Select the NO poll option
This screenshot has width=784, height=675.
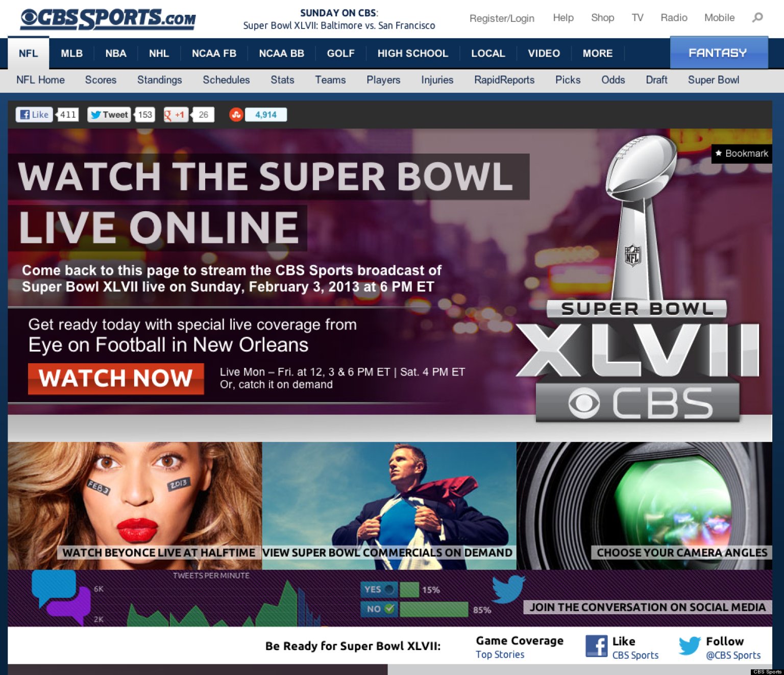(379, 609)
